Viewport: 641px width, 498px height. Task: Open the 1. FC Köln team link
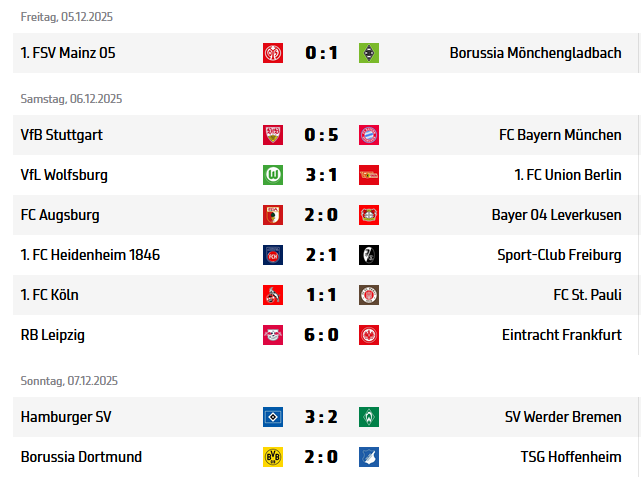tap(49, 295)
